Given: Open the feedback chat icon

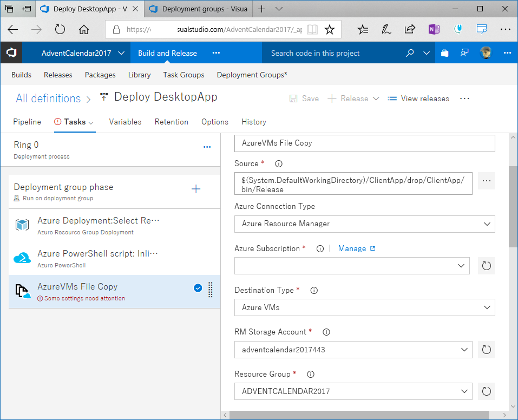Looking at the screenshot, I should (x=464, y=53).
